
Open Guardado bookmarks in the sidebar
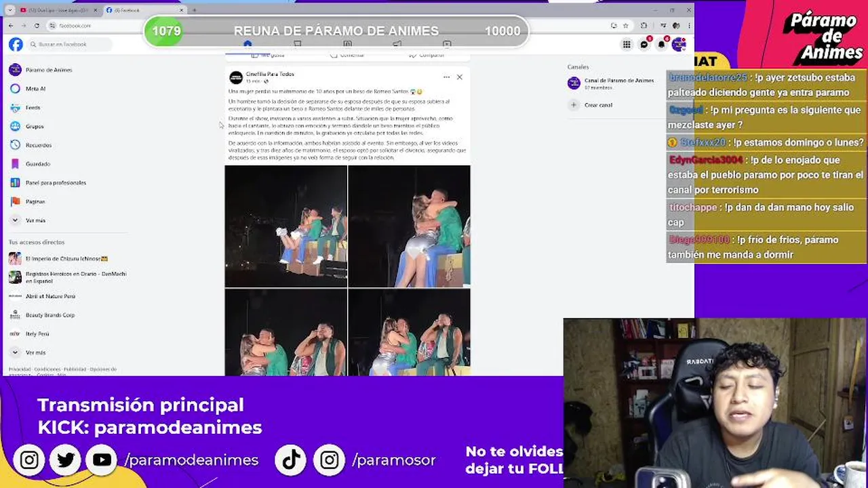[x=30, y=164]
